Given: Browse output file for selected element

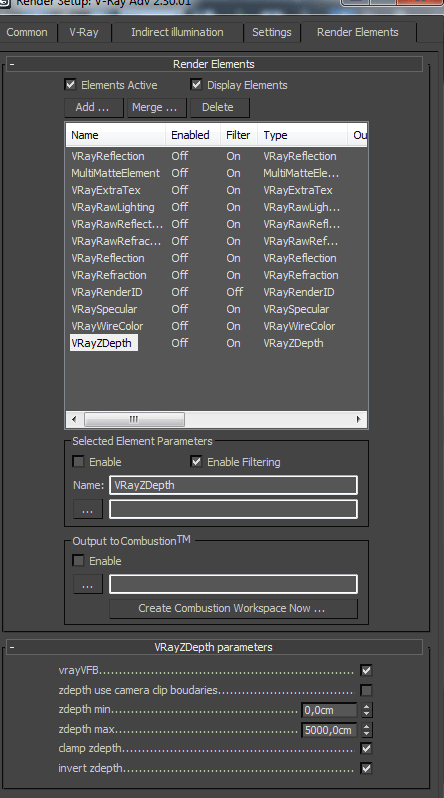Looking at the screenshot, I should coord(88,509).
